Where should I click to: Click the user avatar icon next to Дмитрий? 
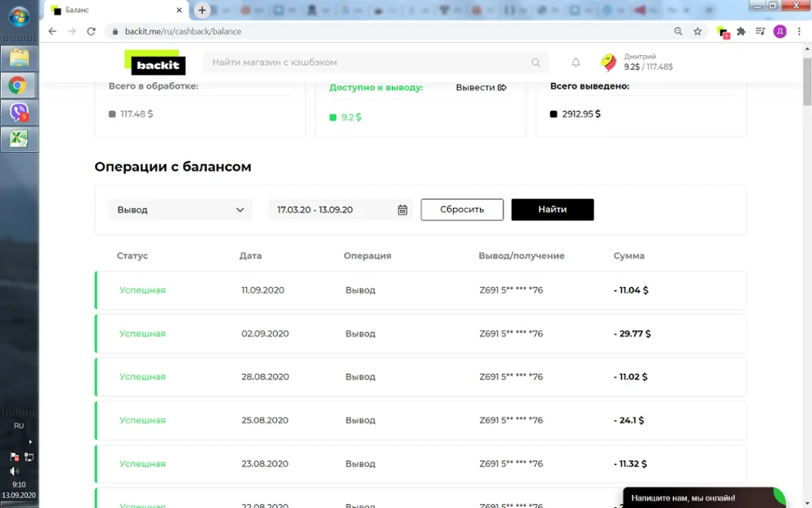pos(608,63)
